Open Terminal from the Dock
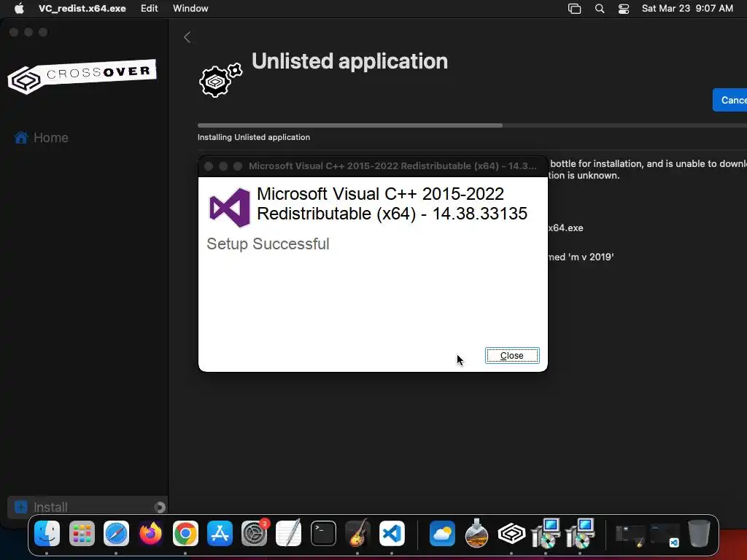The width and height of the screenshot is (747, 560). pyautogui.click(x=323, y=533)
